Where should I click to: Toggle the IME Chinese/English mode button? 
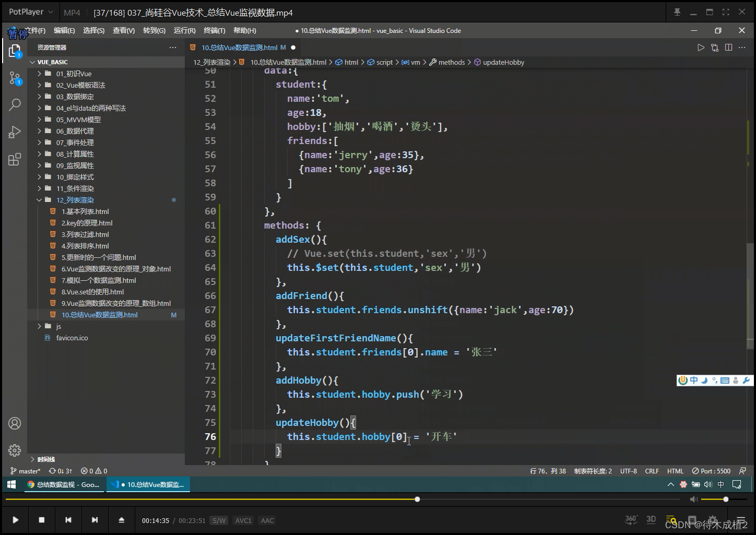(694, 381)
